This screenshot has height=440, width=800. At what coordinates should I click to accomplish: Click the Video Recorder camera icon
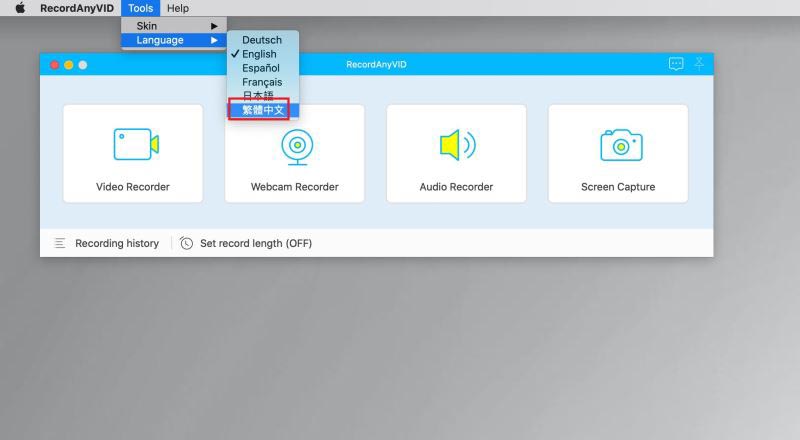136,144
